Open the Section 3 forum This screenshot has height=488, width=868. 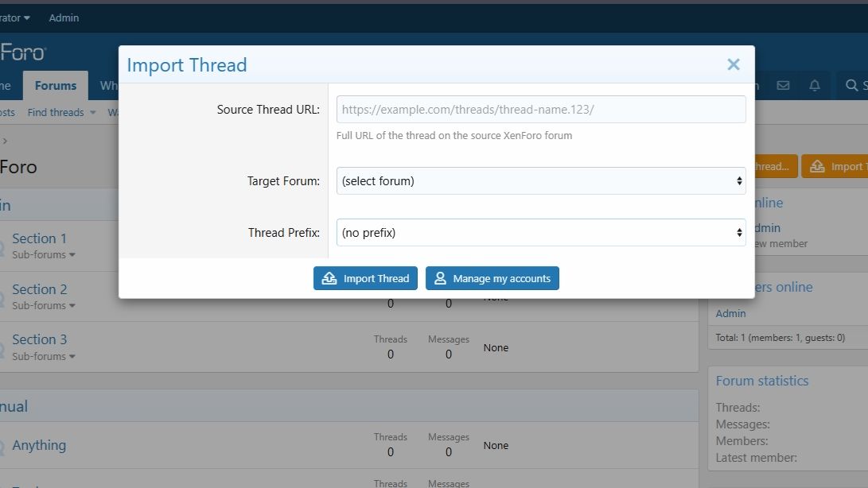(x=39, y=339)
